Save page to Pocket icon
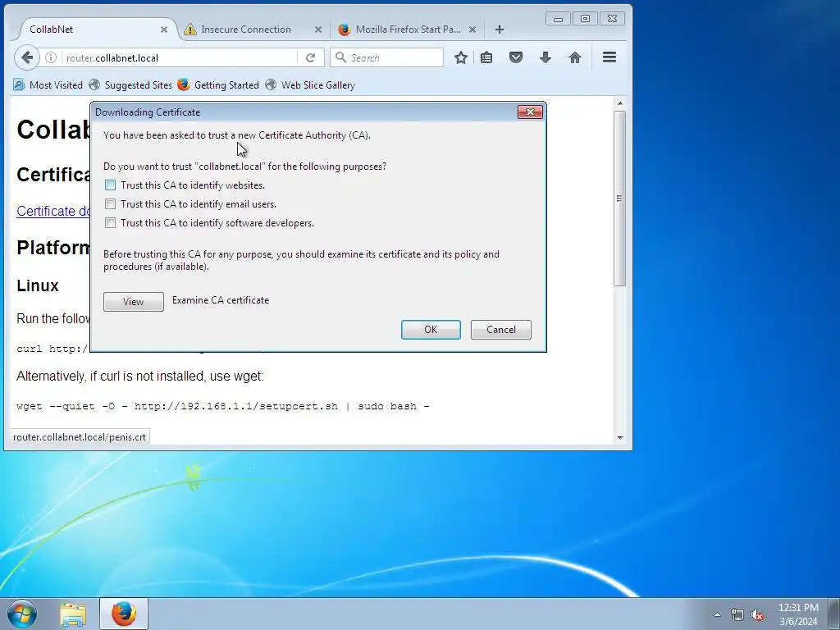Screen dimensions: 840x630 515,57
